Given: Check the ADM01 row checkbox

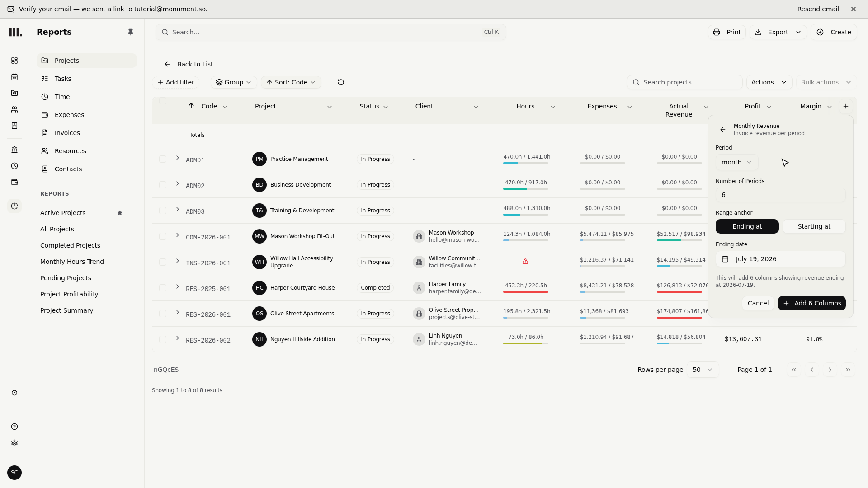Looking at the screenshot, I should coord(163,159).
